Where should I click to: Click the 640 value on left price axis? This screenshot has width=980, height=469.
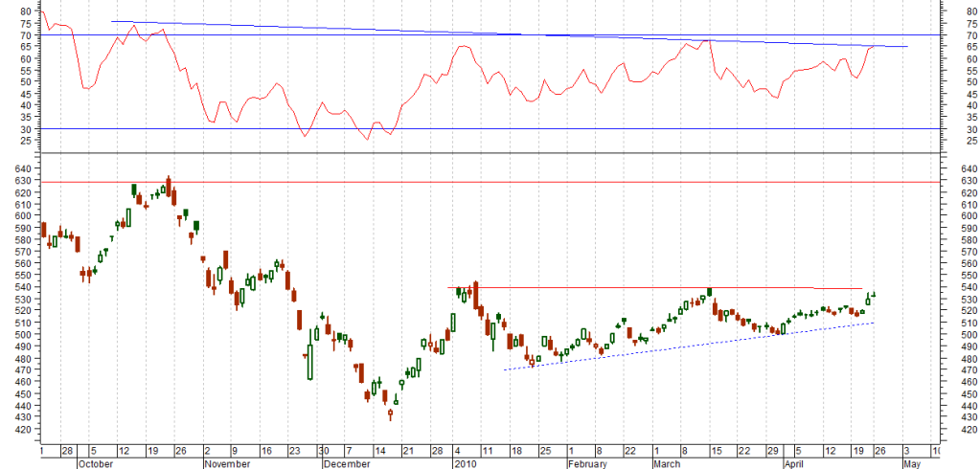click(x=23, y=168)
